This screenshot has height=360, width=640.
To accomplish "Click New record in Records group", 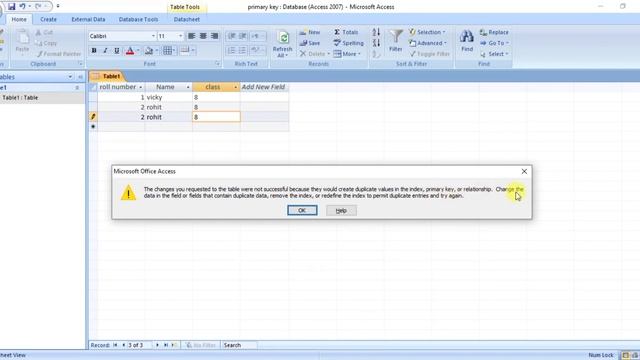I will click(310, 32).
